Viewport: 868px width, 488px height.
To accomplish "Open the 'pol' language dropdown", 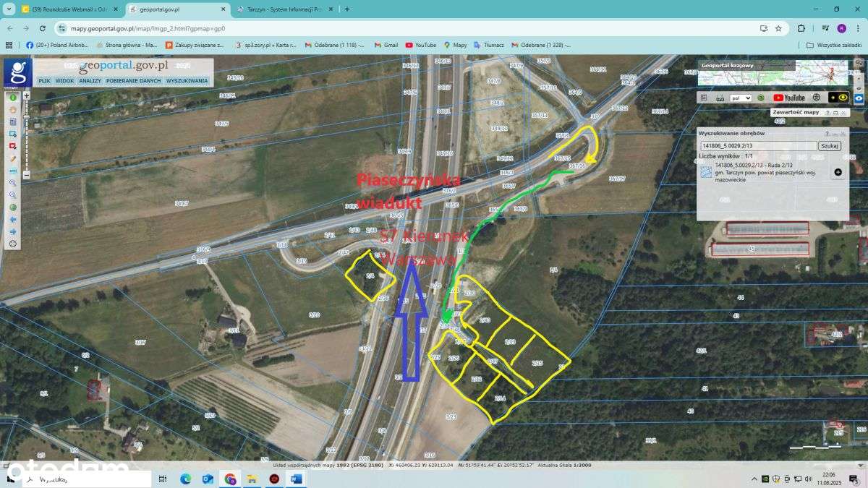I will (x=741, y=98).
